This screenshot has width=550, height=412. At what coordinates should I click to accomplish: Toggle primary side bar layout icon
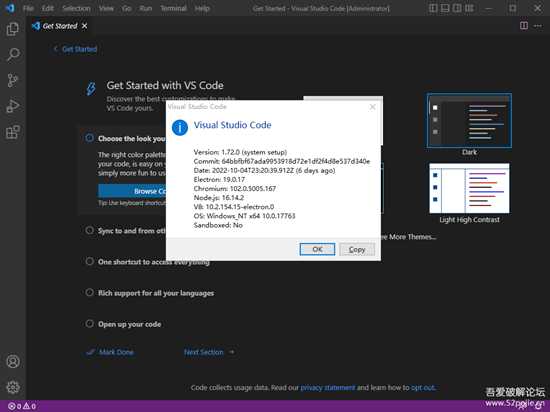point(433,8)
